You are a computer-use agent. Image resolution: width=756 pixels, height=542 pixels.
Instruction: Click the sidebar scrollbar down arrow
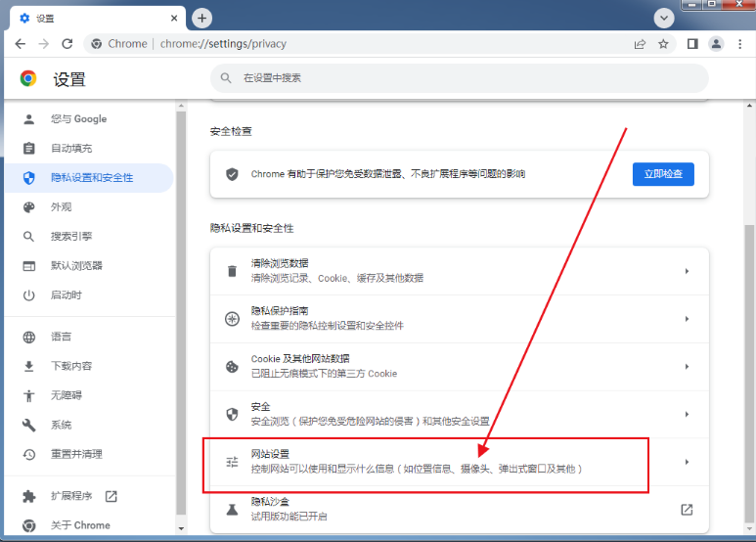coord(181,528)
